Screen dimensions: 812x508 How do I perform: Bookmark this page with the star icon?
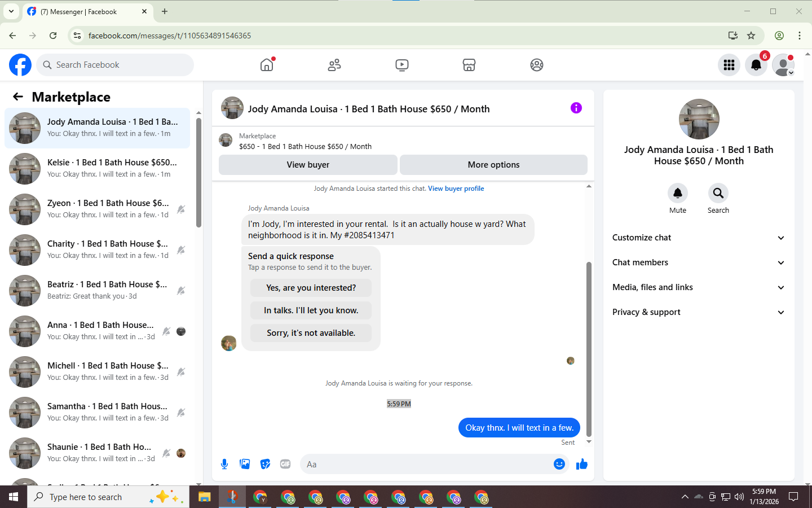[x=751, y=36]
